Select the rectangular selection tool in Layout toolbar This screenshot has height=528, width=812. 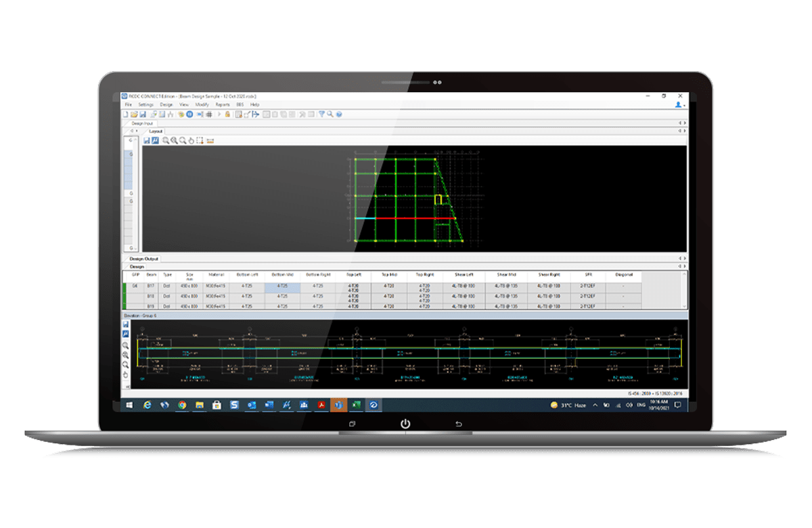(199, 141)
